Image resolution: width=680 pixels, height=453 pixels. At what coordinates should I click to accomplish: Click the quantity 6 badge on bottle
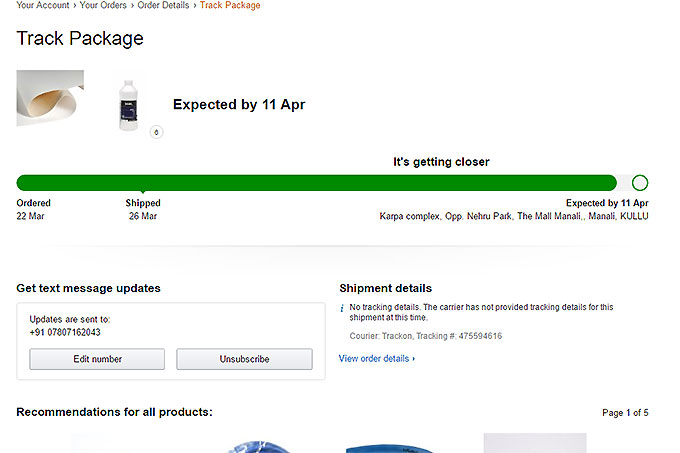[156, 132]
